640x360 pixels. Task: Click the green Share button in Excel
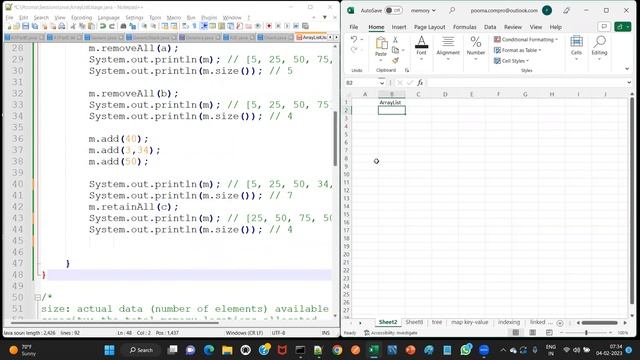(623, 27)
